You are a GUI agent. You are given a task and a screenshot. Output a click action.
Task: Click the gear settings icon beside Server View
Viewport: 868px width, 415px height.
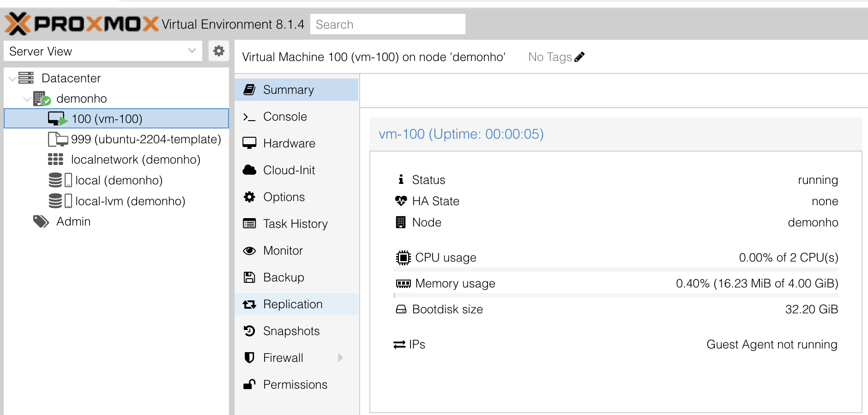(x=219, y=51)
